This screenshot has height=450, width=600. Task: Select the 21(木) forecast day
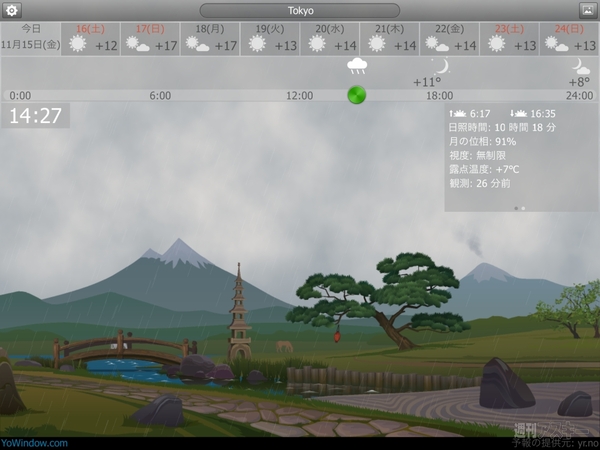coord(390,39)
